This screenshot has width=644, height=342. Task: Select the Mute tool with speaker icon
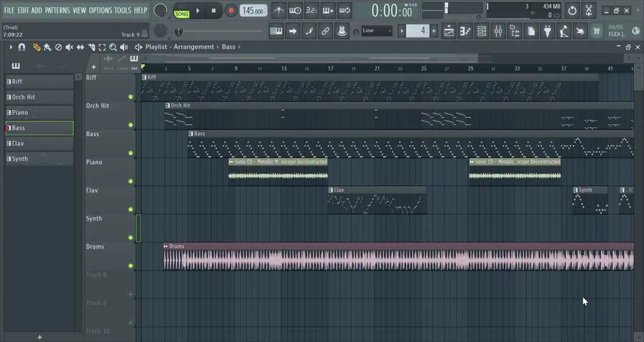69,47
